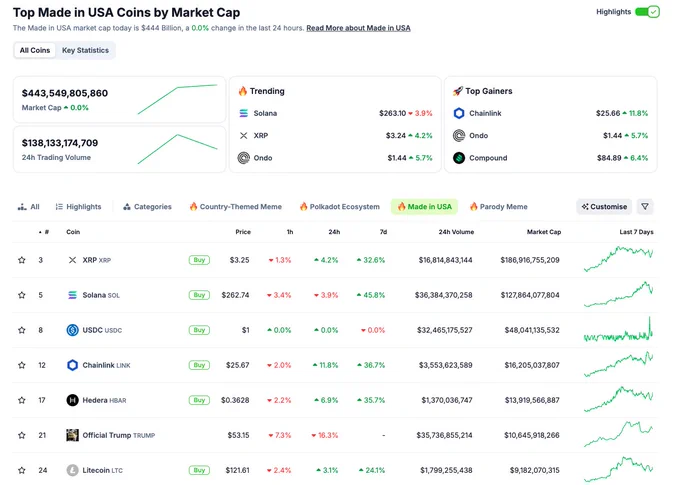This screenshot has height=485, width=680.
Task: Open the Categories filter
Action: click(147, 207)
